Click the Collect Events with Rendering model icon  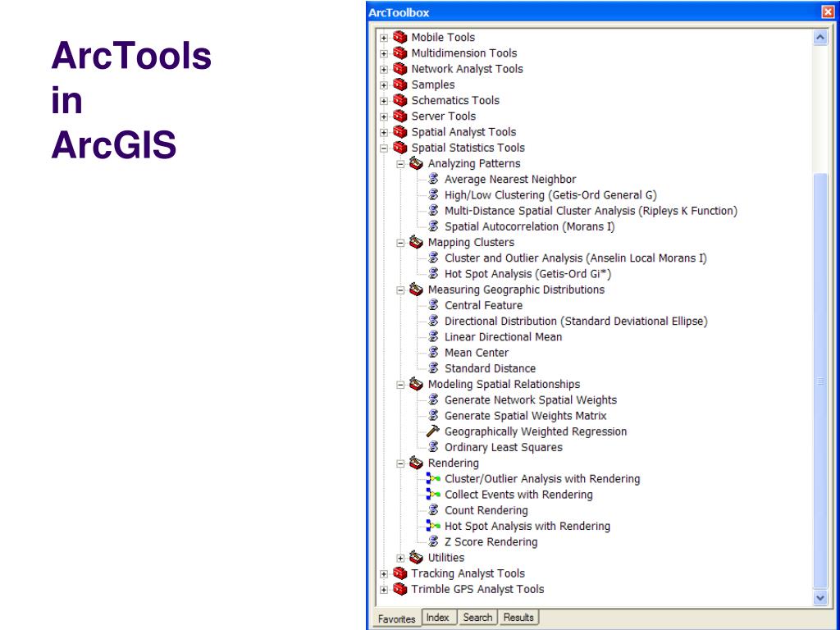433,494
